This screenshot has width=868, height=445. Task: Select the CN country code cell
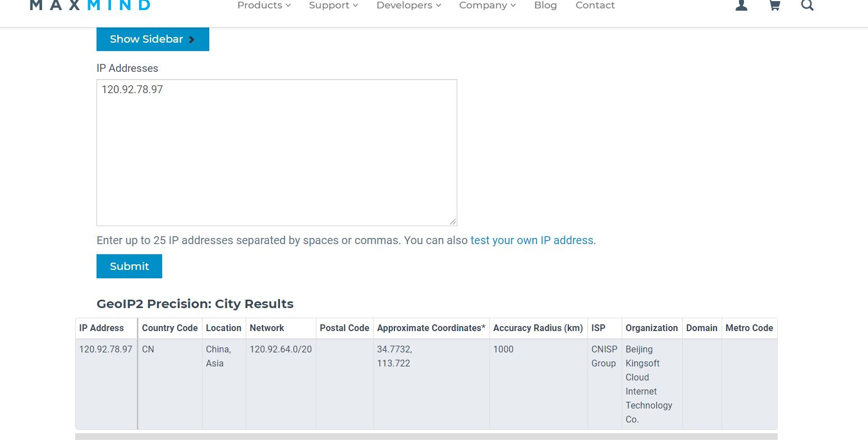[x=170, y=384]
